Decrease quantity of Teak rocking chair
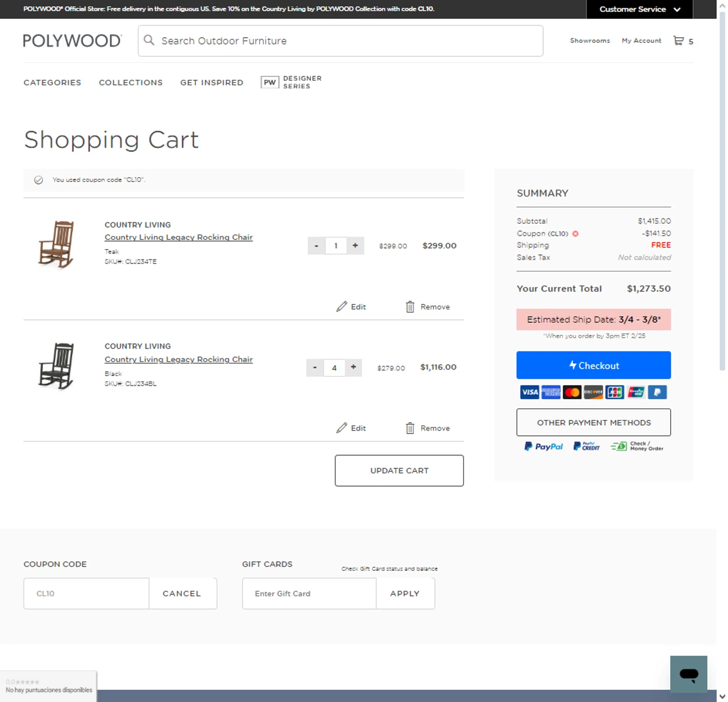728x702 pixels. pyautogui.click(x=316, y=246)
